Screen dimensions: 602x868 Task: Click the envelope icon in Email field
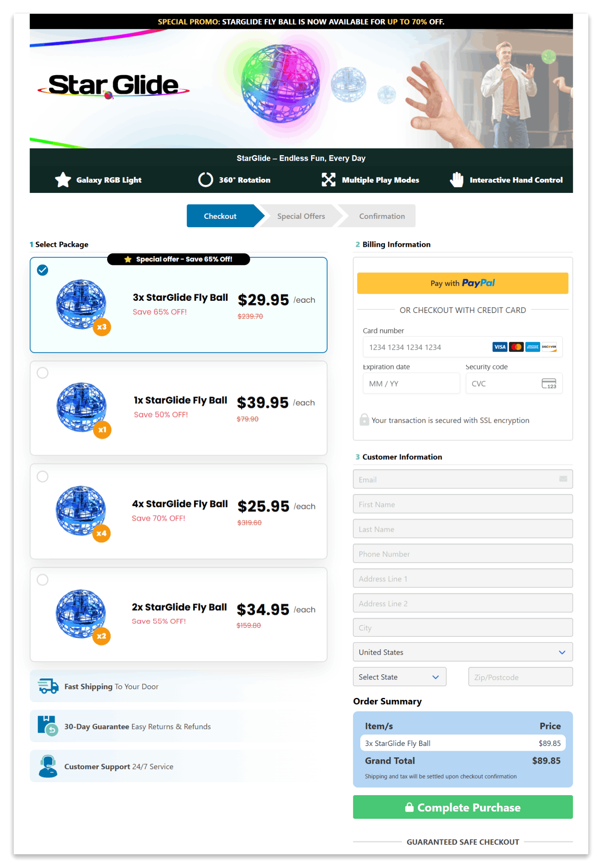tap(563, 479)
